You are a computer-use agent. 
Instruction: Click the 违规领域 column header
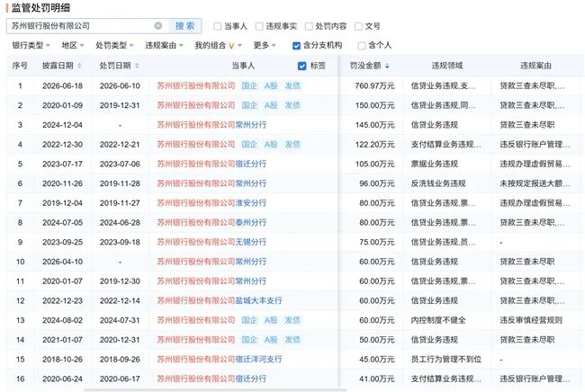coord(447,66)
